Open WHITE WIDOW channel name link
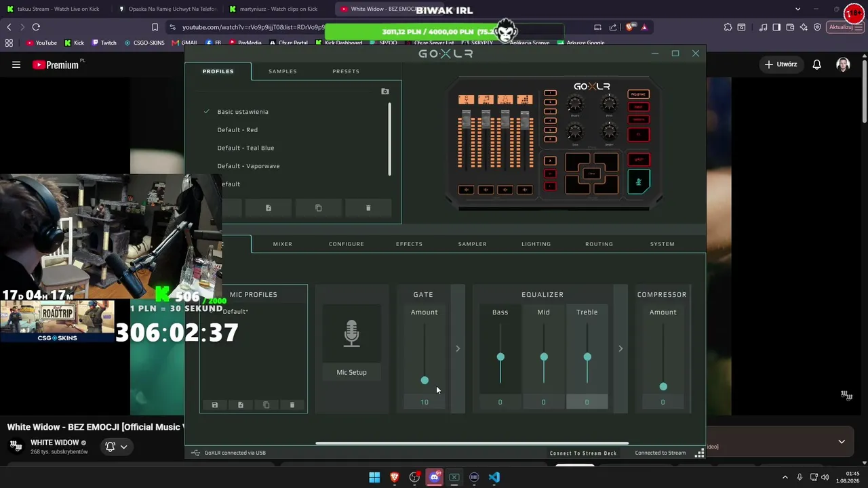The image size is (868, 488). [x=55, y=443]
